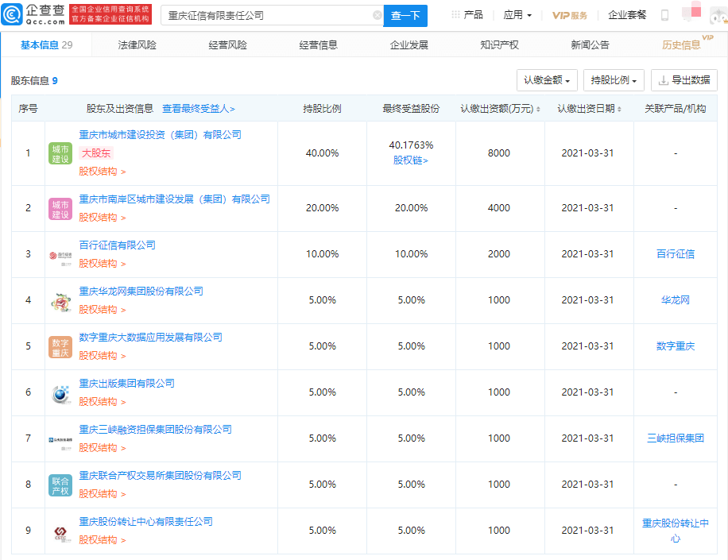The image size is (728, 560).
Task: Open the 历史信息 VIP tab
Action: (x=681, y=45)
